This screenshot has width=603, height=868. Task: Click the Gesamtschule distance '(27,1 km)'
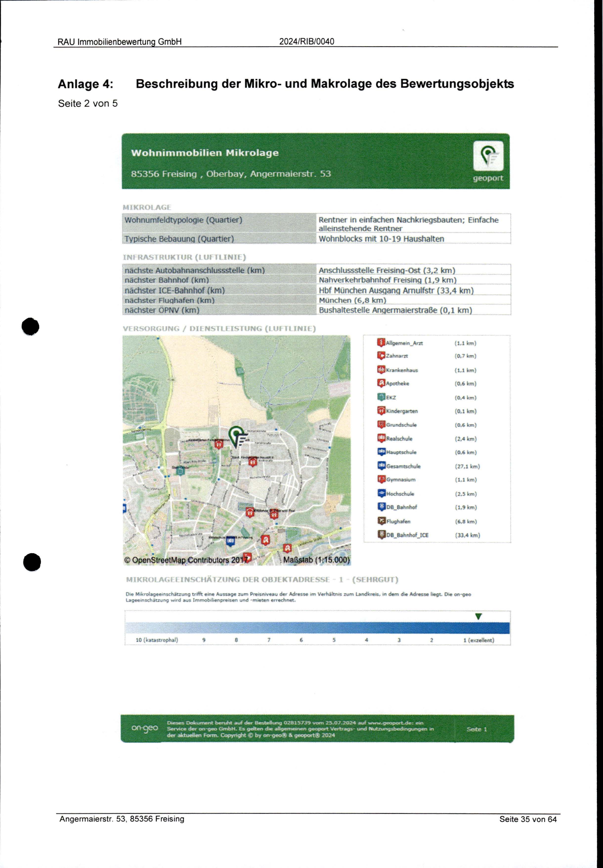tap(467, 466)
